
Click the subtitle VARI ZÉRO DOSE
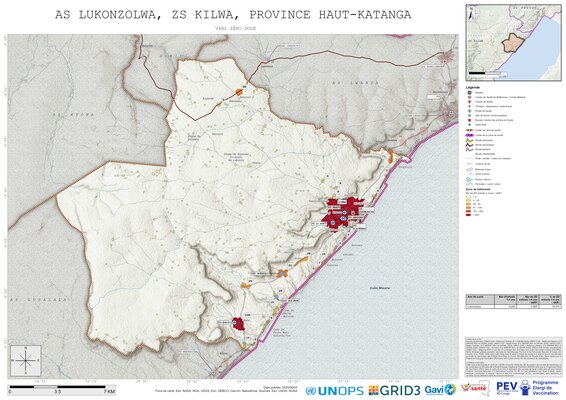click(235, 28)
